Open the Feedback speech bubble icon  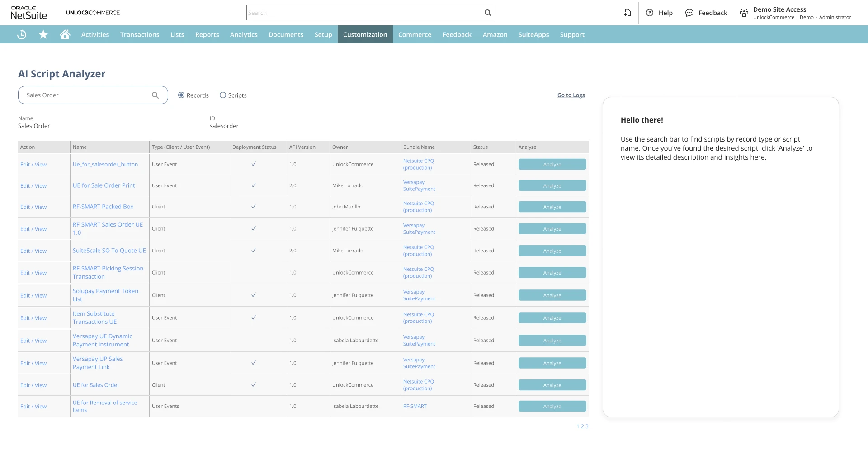(689, 13)
